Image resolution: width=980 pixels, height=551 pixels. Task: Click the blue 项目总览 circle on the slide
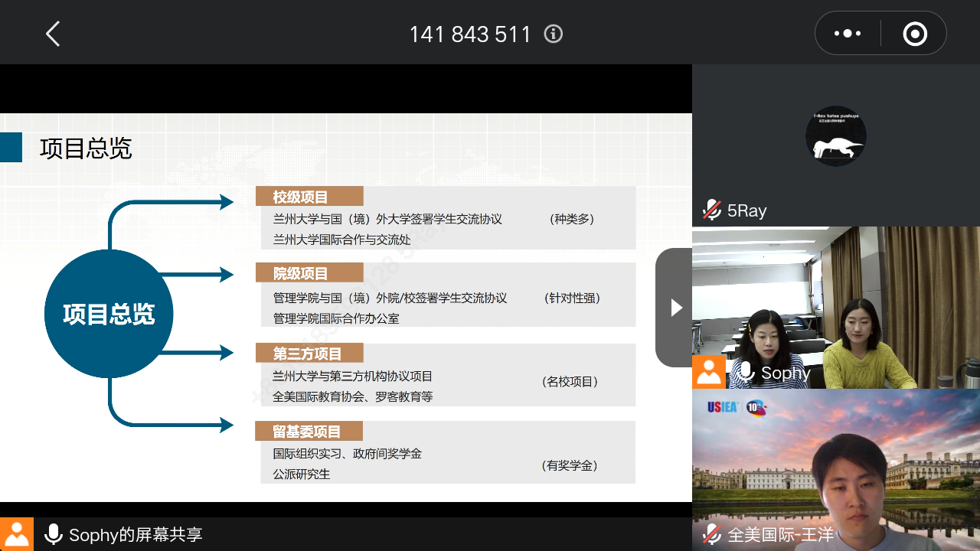pyautogui.click(x=109, y=314)
